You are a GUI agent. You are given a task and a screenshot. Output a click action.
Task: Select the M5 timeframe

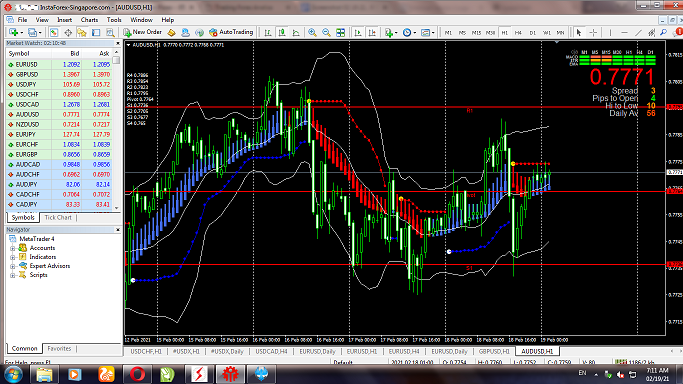[462, 33]
